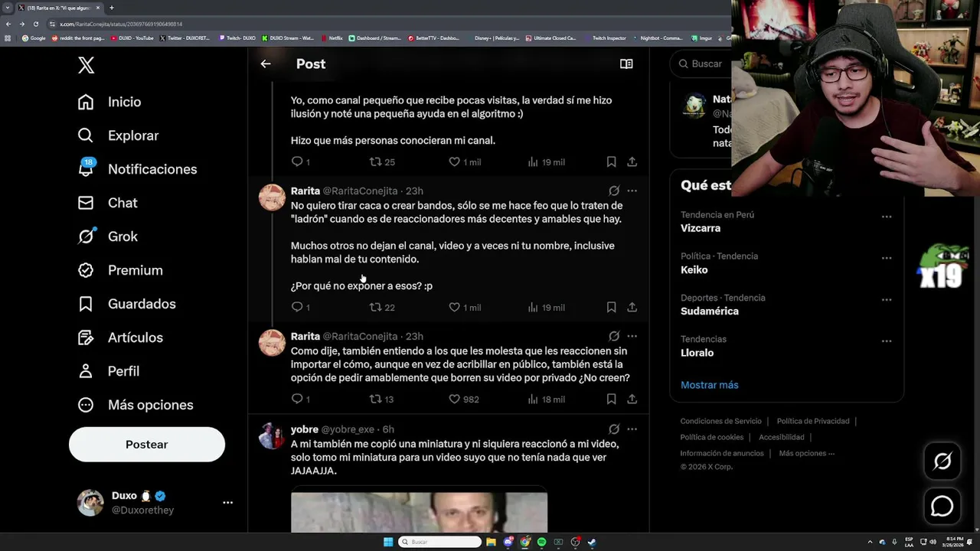Viewport: 980px width, 551px height.
Task: Open the floating Grok button
Action: tap(942, 461)
